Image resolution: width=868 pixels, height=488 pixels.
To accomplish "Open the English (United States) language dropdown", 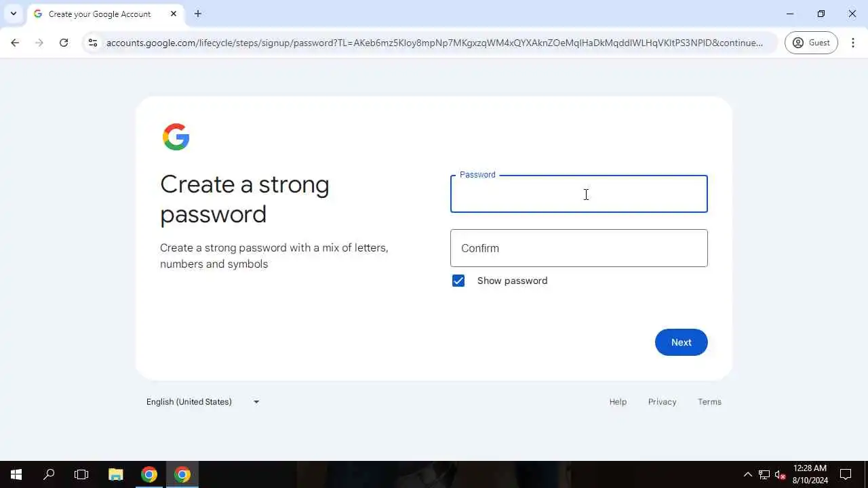I will tap(203, 402).
